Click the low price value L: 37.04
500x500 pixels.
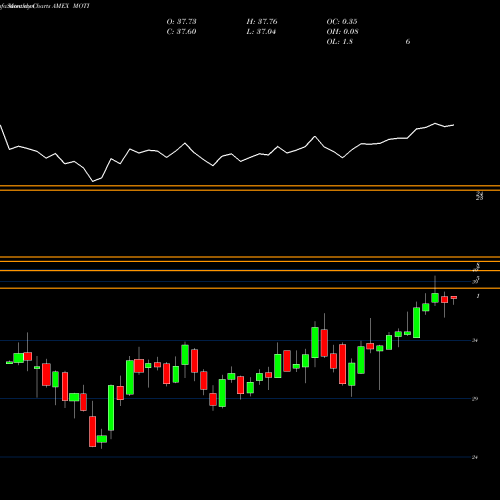click(261, 32)
